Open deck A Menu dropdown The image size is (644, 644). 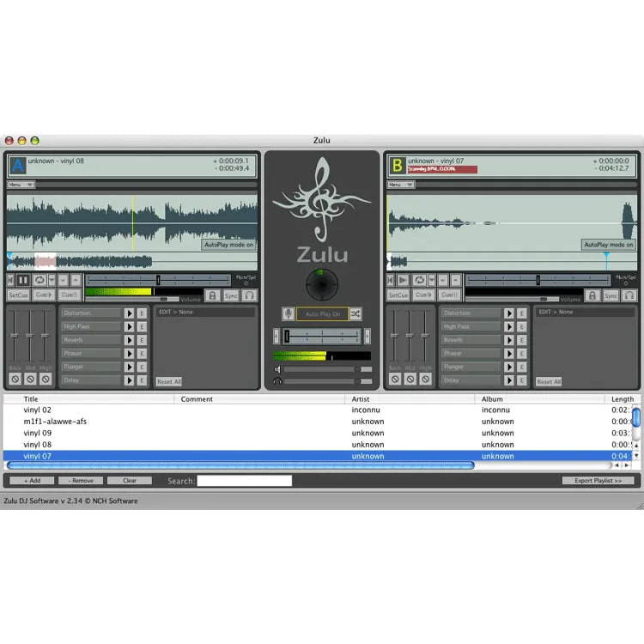[x=21, y=185]
